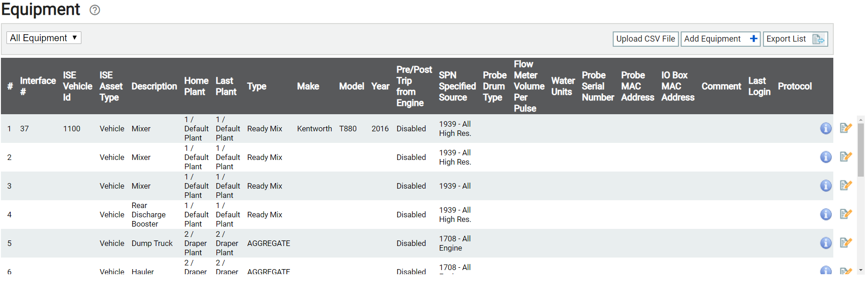Open info icon for Dump Truck row
The height and width of the screenshot is (295, 868).
click(x=826, y=243)
